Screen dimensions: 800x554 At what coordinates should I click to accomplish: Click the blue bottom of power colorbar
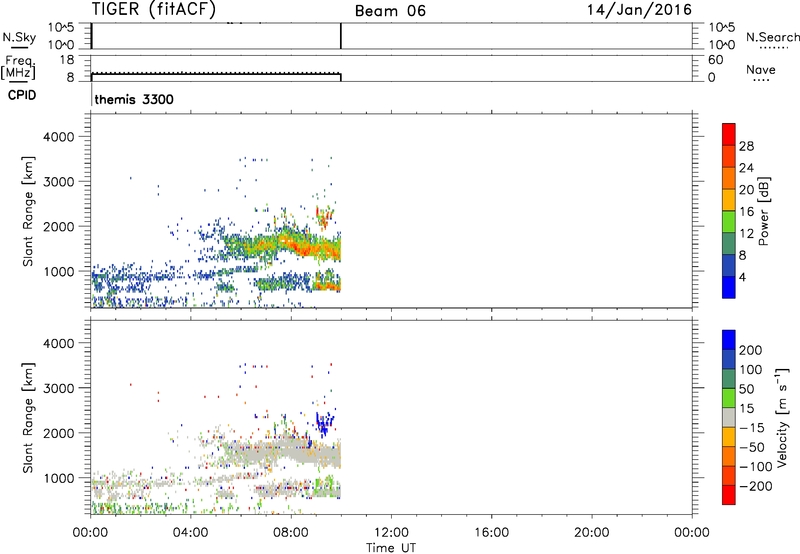[729, 287]
